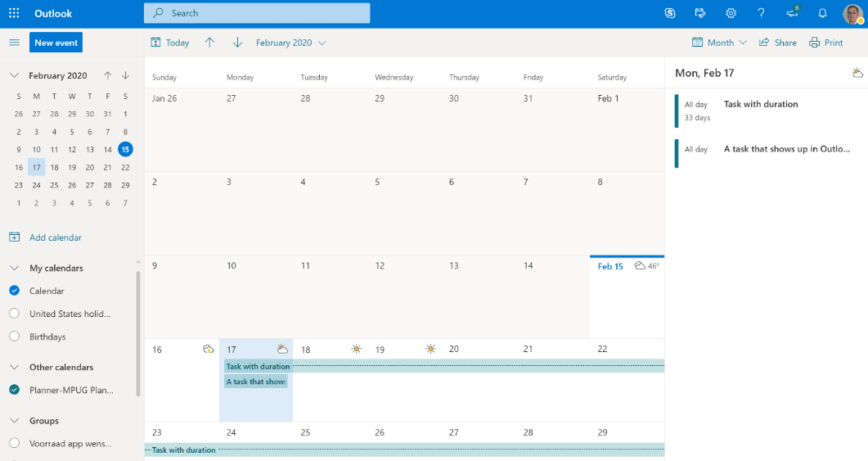Click the 'Mon, Feb 17' panel heading
This screenshot has width=868, height=461.
(x=704, y=73)
